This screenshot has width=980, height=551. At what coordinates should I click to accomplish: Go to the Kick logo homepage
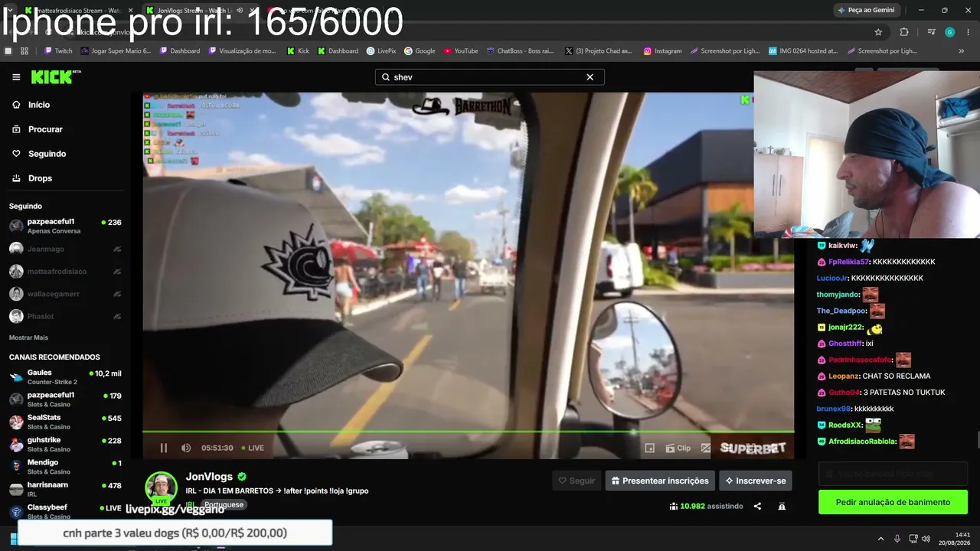[x=55, y=77]
